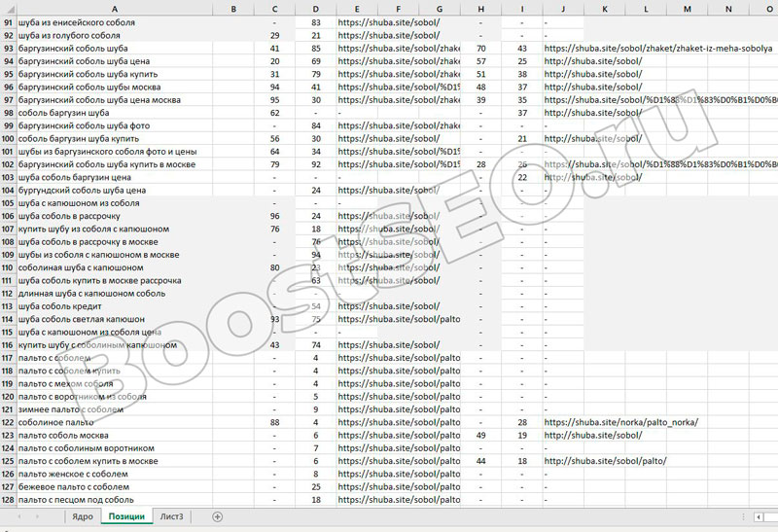778x532 pixels.
Task: Click cell 'бежевое пальто с соболем'
Action: [115, 487]
